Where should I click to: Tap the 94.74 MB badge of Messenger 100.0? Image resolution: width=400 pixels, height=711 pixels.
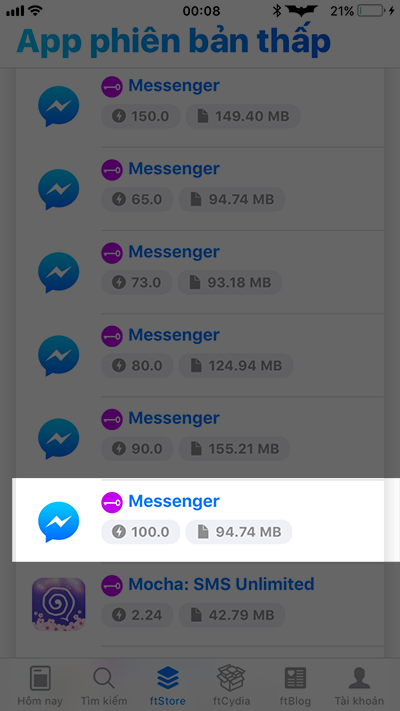tap(239, 531)
